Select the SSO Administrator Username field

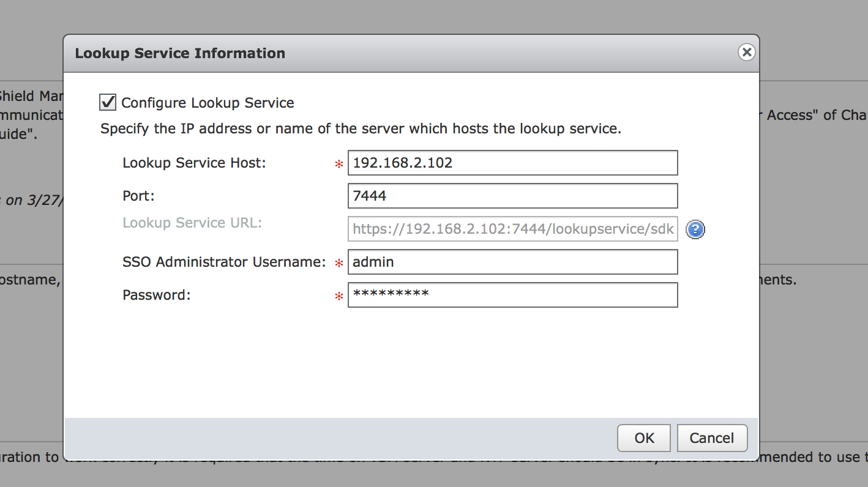click(x=512, y=262)
